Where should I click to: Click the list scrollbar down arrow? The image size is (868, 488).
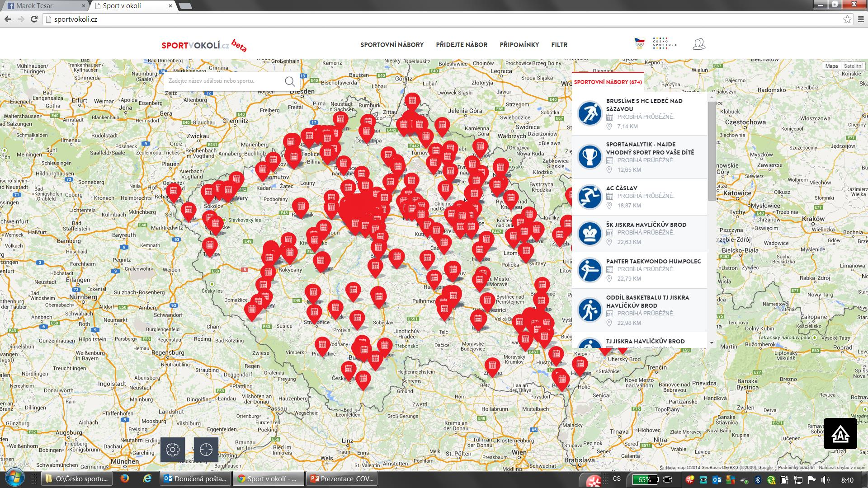pos(712,343)
